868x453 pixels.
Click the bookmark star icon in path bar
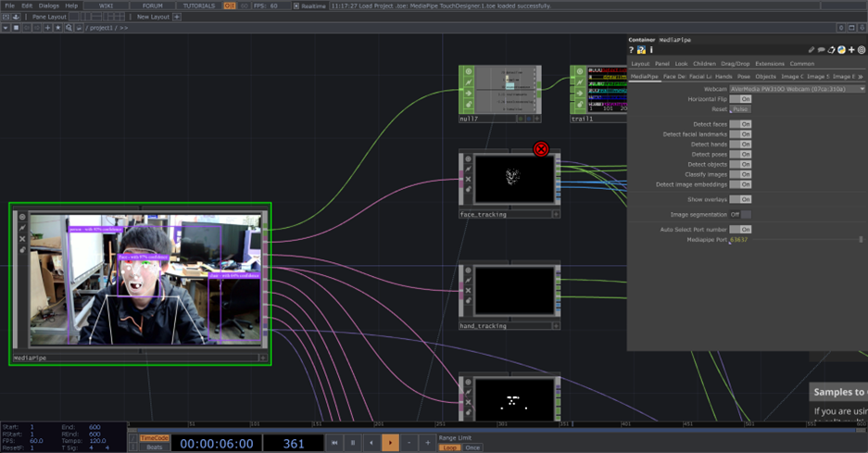point(57,28)
